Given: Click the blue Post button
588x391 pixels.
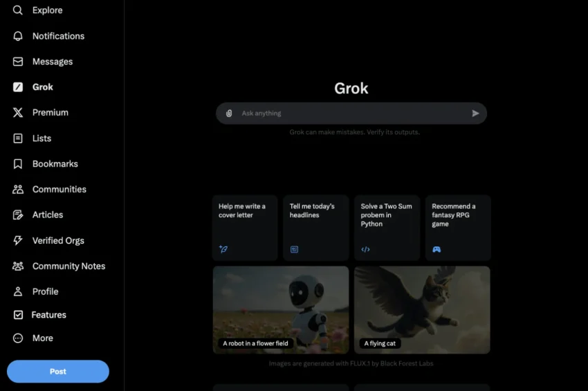Looking at the screenshot, I should click(x=58, y=372).
